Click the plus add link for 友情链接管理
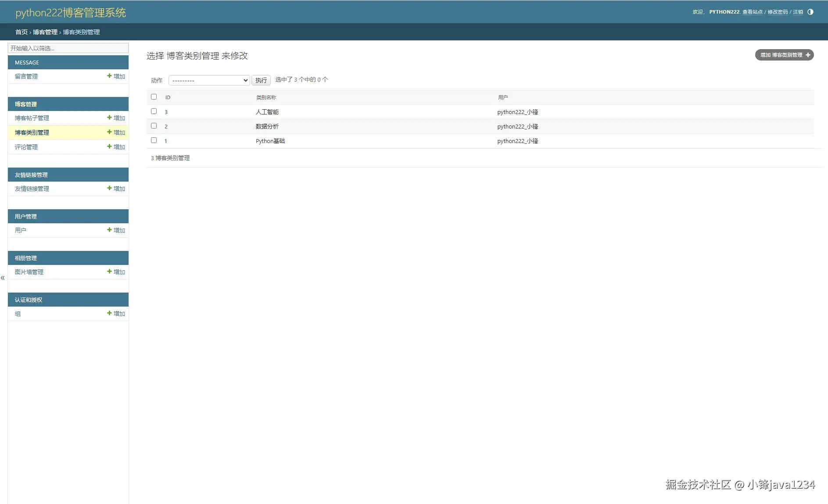Image resolution: width=828 pixels, height=504 pixels. coord(116,189)
